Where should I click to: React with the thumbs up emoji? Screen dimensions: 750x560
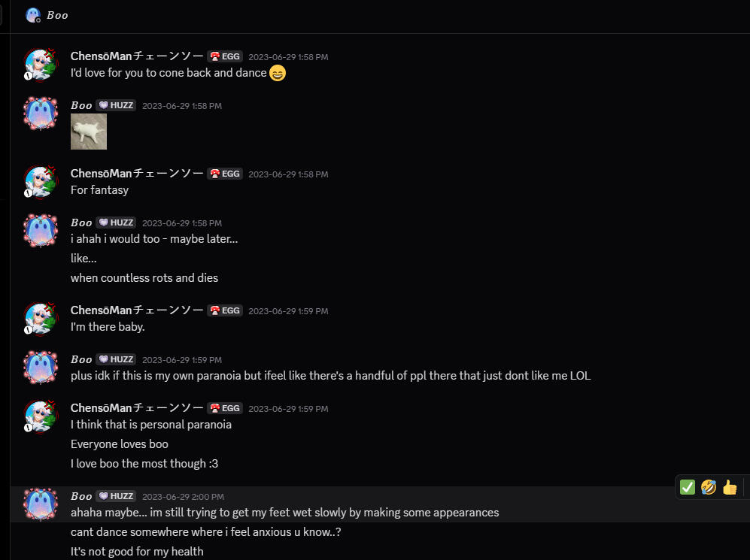click(729, 487)
